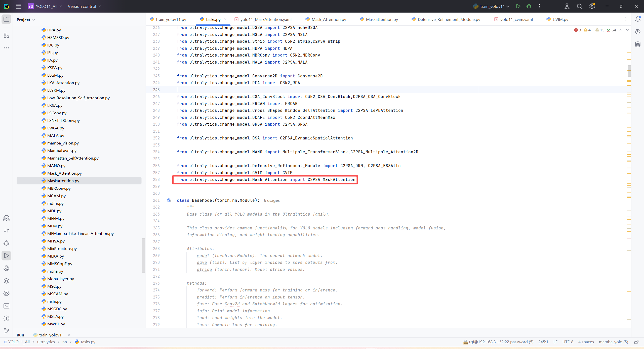Open Git branch tool window icon

click(6, 331)
